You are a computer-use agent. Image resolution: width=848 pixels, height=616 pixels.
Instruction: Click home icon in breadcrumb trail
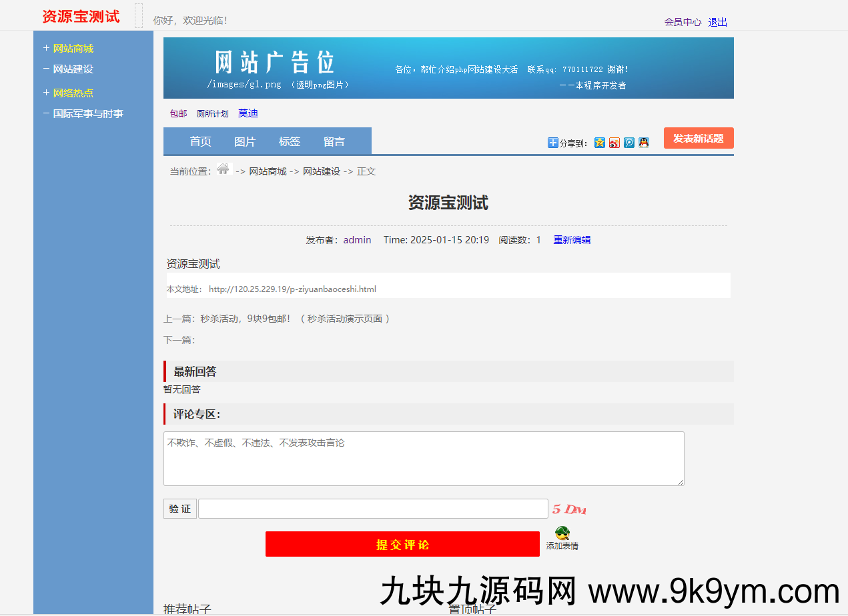pyautogui.click(x=223, y=169)
